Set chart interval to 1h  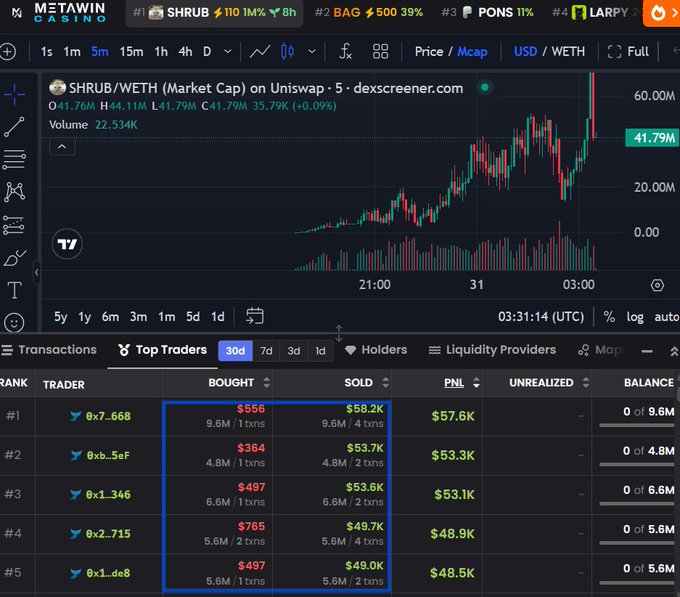point(161,52)
